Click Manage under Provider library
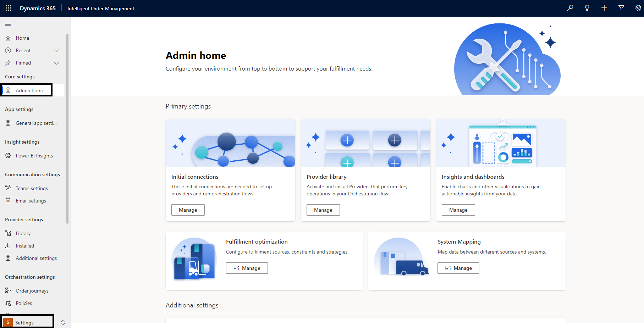Screen dimensions: 644x328 [x=323, y=210]
